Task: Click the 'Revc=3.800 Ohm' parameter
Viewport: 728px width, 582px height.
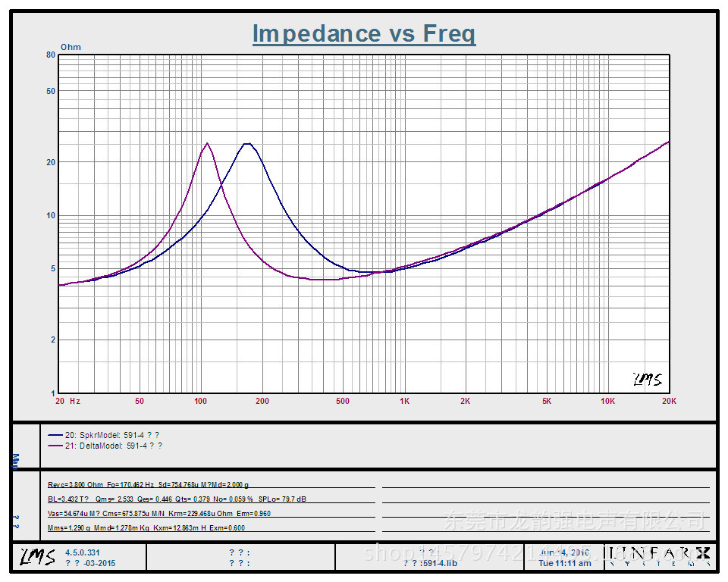Action: [75, 484]
